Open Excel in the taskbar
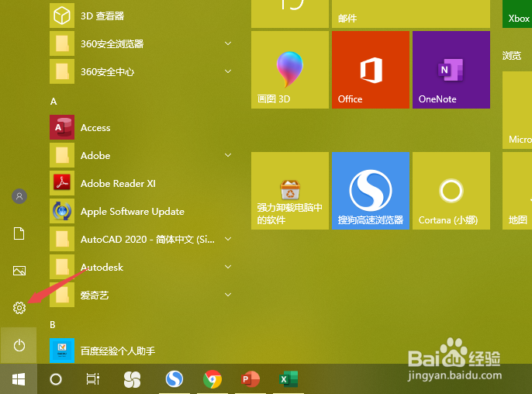Viewport: 532px width, 394px height. pos(288,379)
